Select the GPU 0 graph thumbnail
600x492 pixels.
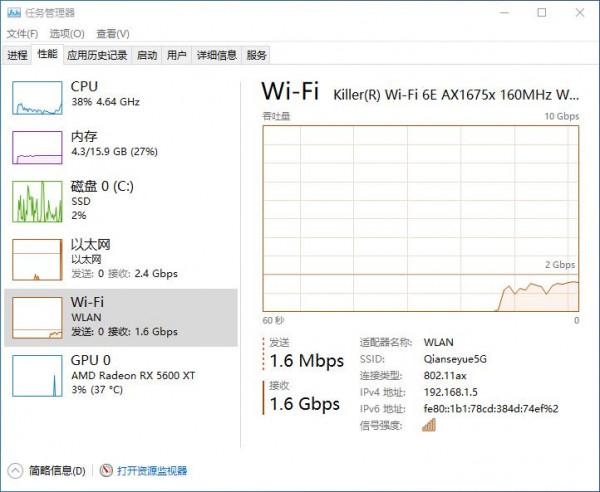[37, 376]
